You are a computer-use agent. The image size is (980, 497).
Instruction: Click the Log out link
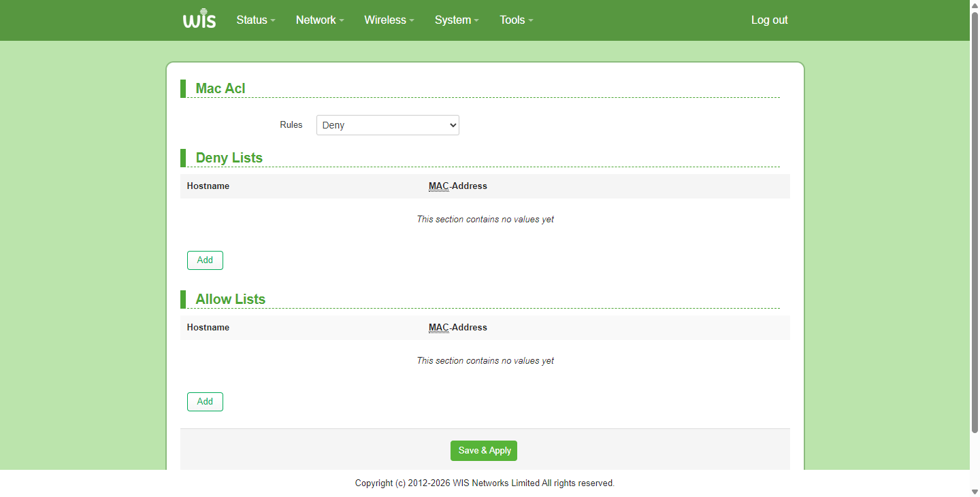(769, 20)
